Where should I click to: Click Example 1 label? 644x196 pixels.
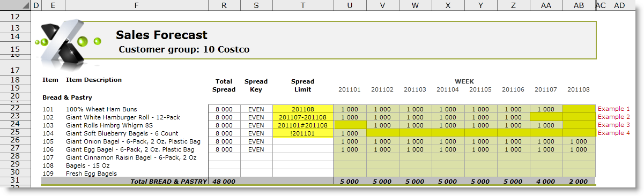pyautogui.click(x=613, y=109)
